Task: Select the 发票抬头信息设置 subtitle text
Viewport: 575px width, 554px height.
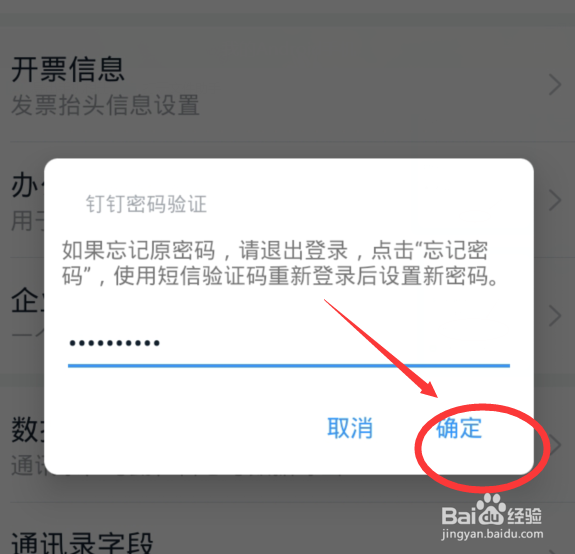Action: [x=105, y=105]
